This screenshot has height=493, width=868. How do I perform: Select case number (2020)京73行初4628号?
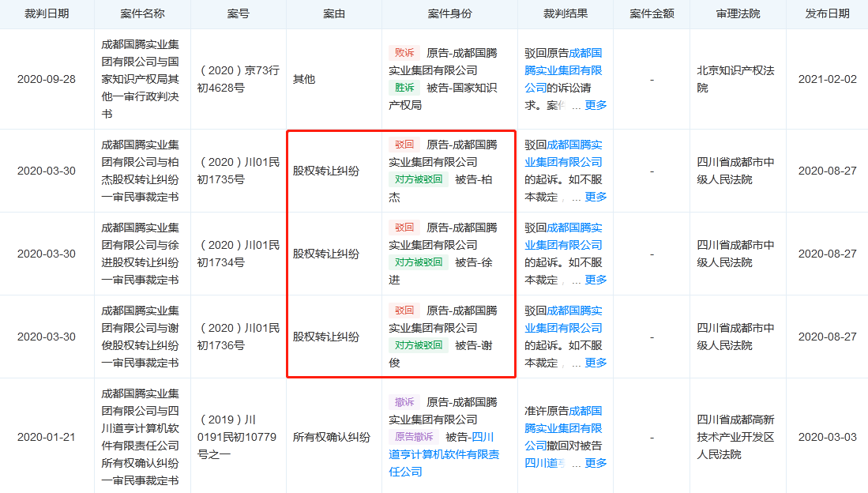pyautogui.click(x=238, y=79)
